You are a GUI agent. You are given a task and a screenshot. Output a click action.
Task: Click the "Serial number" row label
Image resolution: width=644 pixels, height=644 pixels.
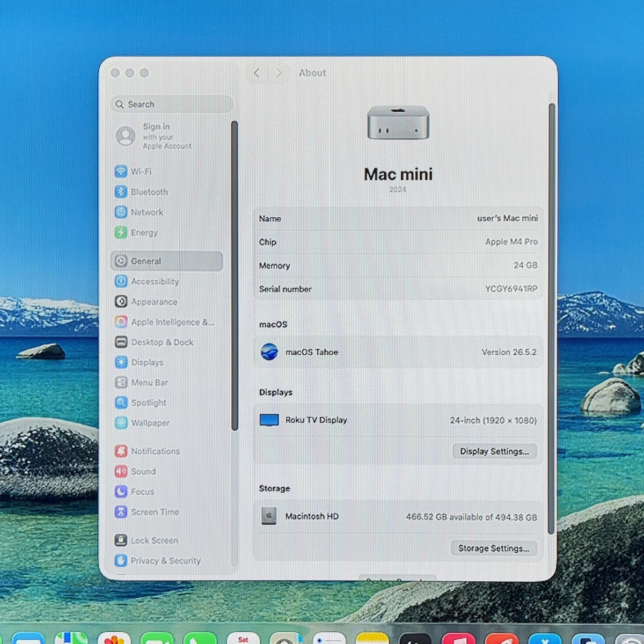point(285,289)
